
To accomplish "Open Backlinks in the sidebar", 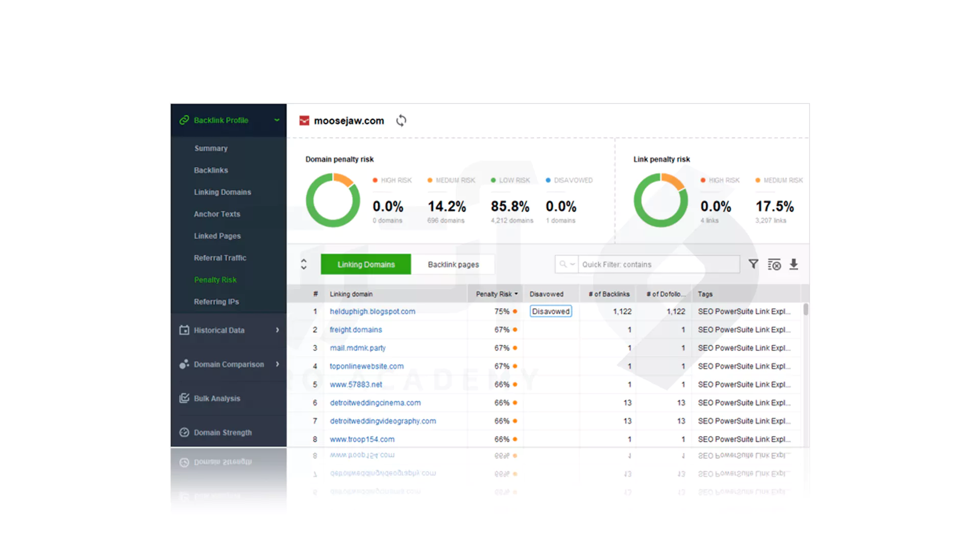I will 211,170.
